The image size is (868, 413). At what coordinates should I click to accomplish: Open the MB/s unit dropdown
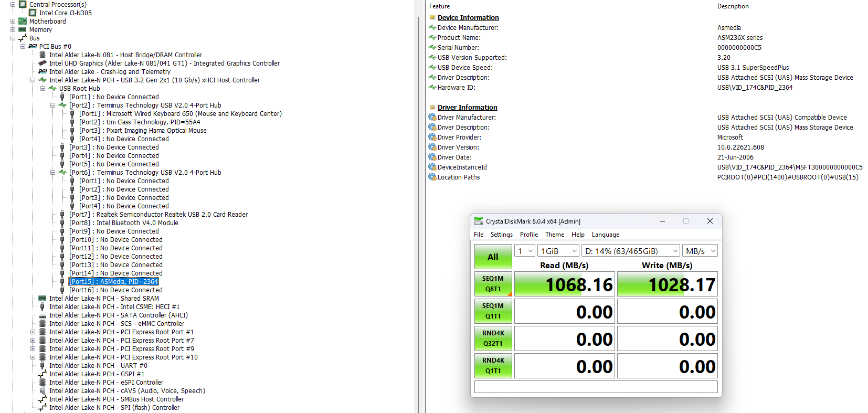pos(700,251)
